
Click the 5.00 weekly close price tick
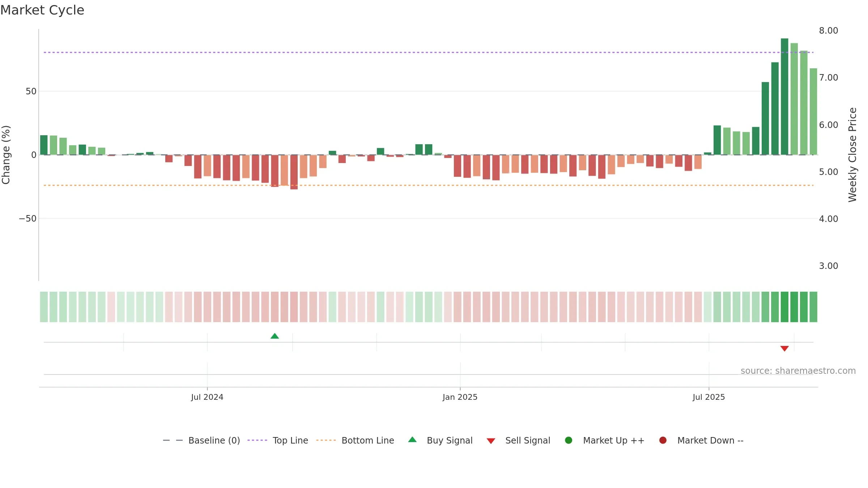(x=829, y=172)
